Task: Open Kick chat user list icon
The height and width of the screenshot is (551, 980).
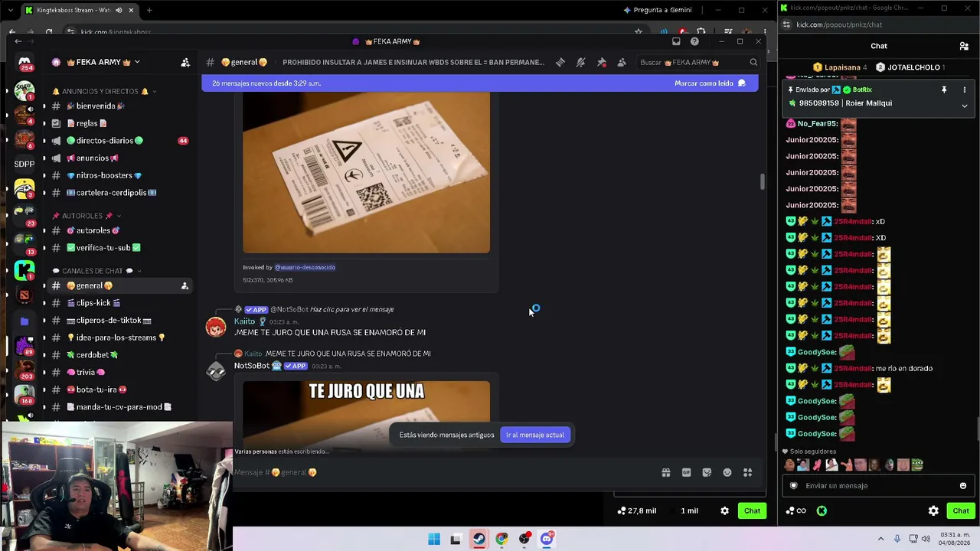Action: click(x=964, y=46)
